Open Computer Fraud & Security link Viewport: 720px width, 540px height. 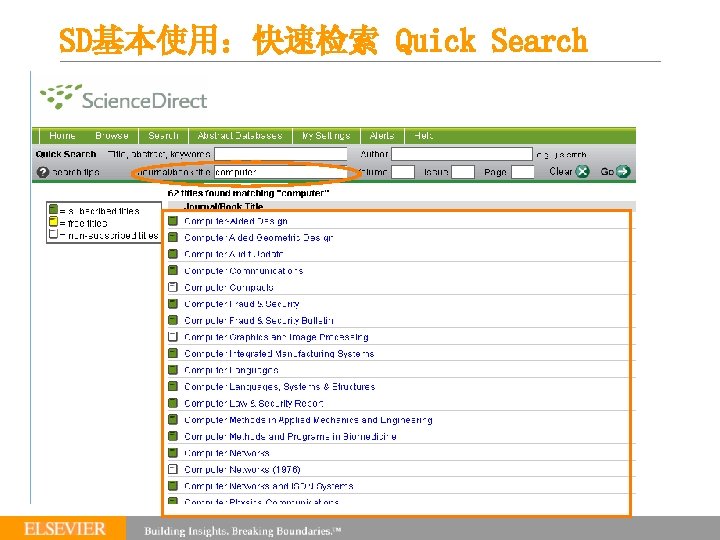242,304
